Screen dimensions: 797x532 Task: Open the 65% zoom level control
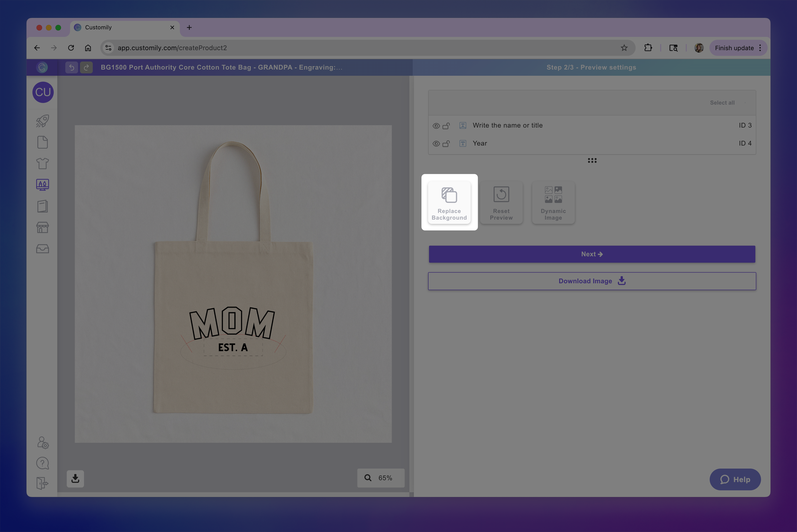coord(380,478)
